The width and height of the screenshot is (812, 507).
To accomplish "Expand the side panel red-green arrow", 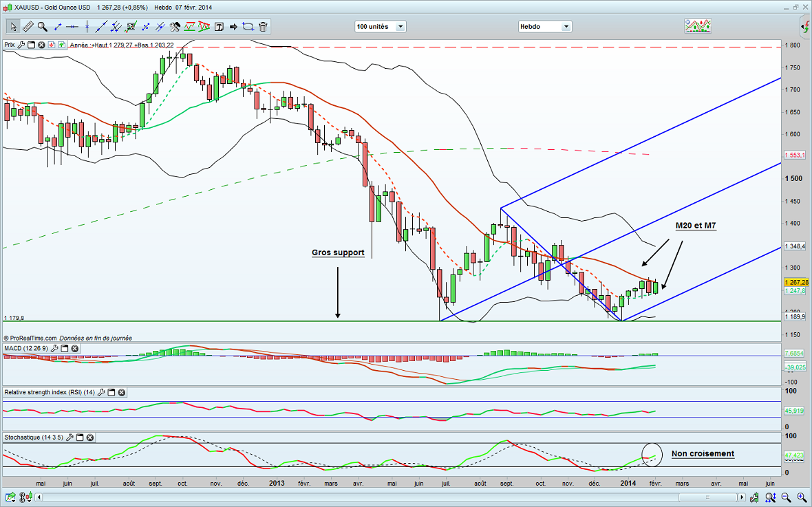I will click(x=804, y=27).
